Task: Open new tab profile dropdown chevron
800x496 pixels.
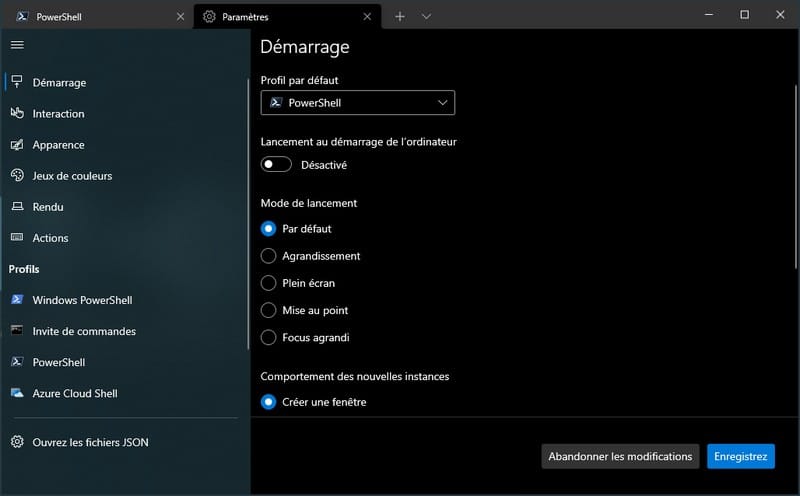Action: (x=427, y=16)
